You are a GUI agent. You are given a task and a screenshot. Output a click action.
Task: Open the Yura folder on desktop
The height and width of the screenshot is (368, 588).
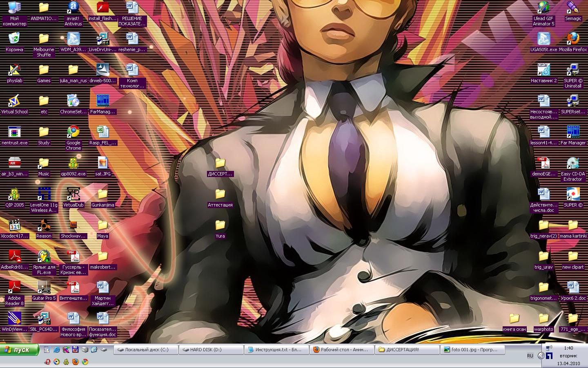pos(220,229)
